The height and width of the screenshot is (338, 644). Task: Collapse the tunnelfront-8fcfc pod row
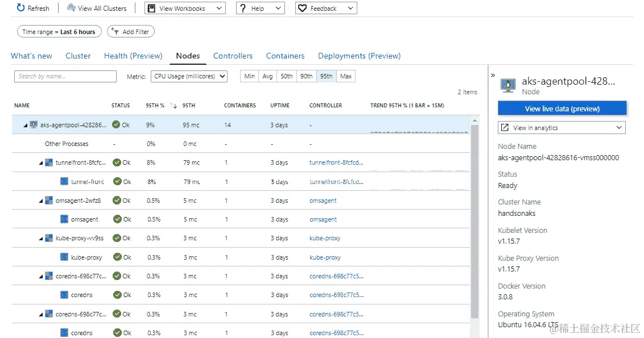[40, 163]
